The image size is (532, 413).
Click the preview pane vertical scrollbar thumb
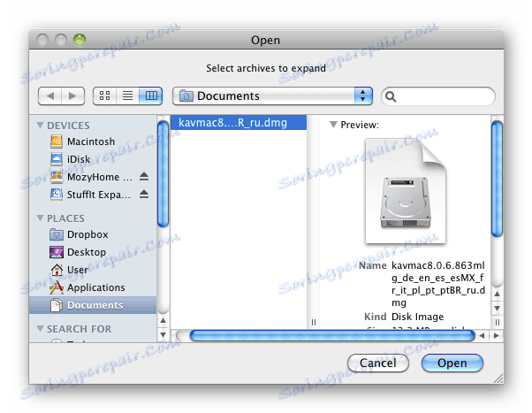coord(497,179)
